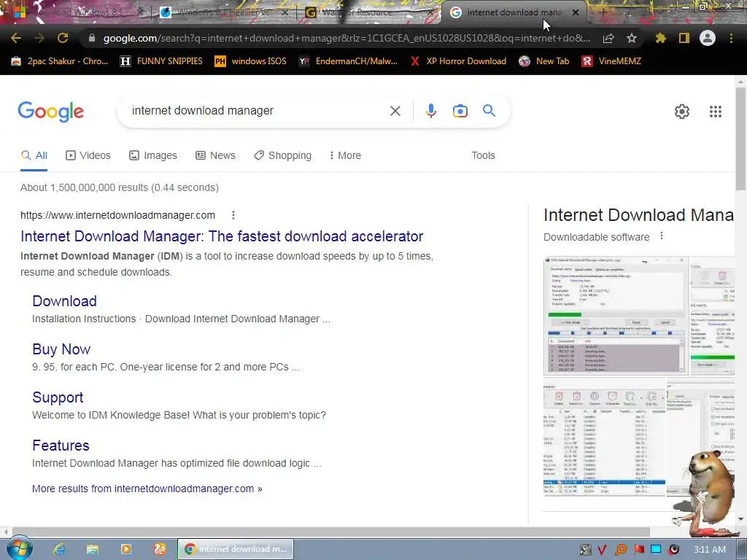Open options for the internetdownloadmanager.com result
Viewport: 747px width, 560px height.
click(x=233, y=215)
